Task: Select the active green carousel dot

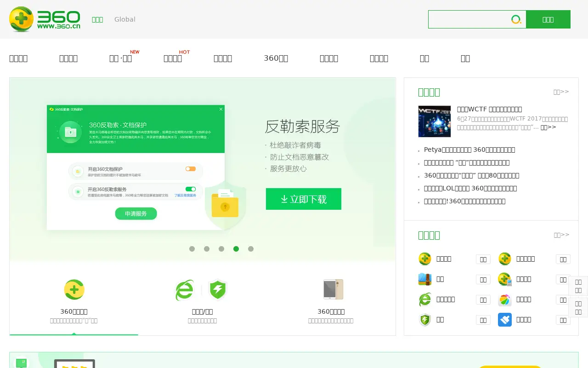Action: tap(236, 249)
